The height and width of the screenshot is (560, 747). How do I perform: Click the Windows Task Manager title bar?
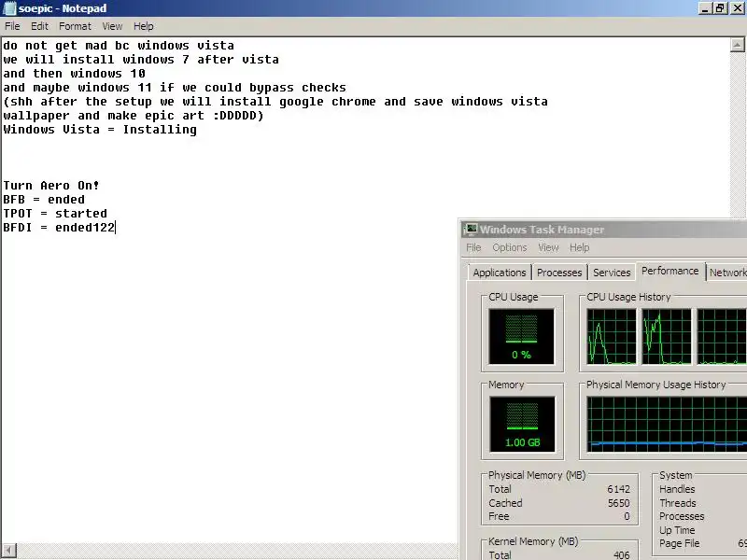point(605,230)
